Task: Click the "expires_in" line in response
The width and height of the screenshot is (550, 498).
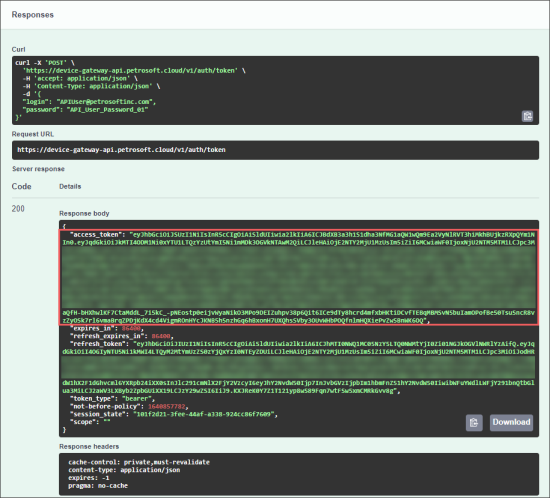Action: point(107,329)
